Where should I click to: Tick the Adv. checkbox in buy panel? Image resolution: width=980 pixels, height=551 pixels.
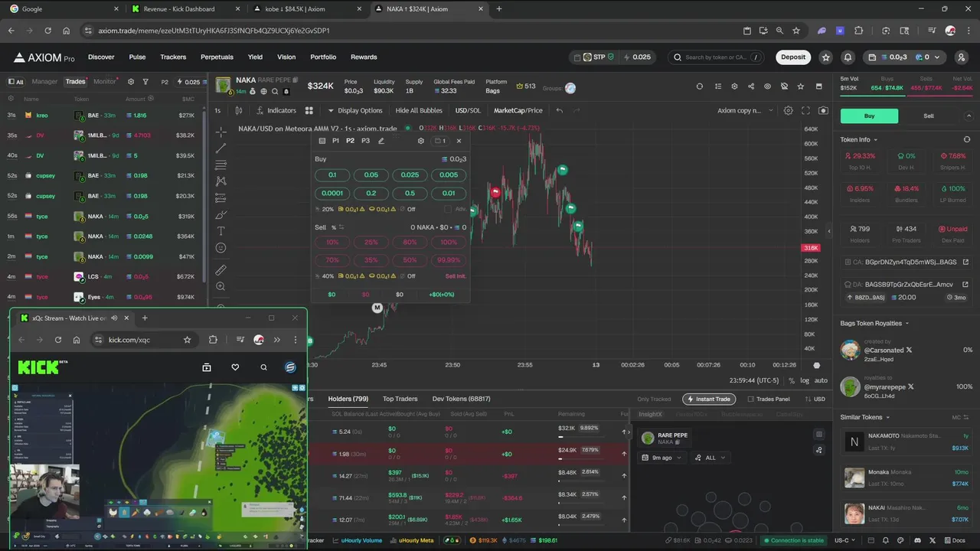coord(448,210)
